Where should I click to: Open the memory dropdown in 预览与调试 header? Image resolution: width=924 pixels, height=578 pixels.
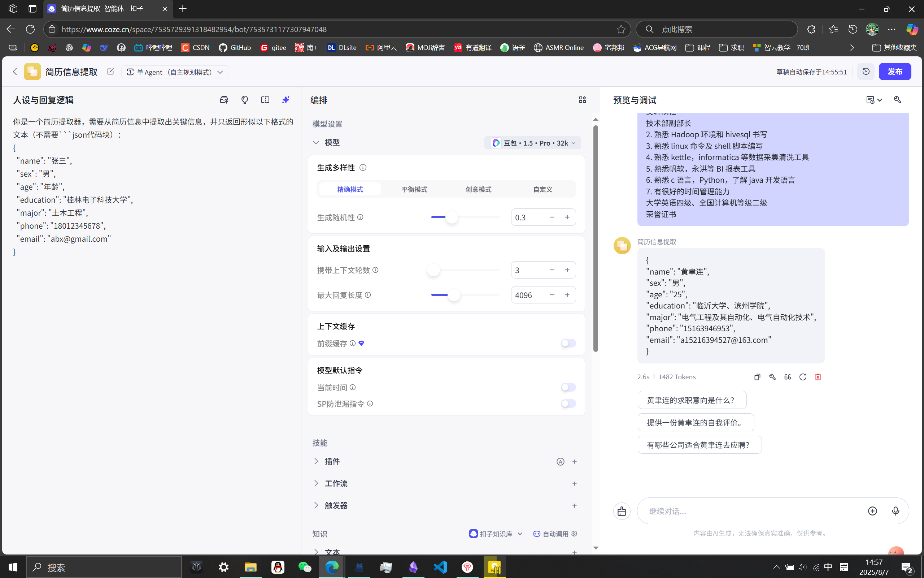click(x=874, y=100)
